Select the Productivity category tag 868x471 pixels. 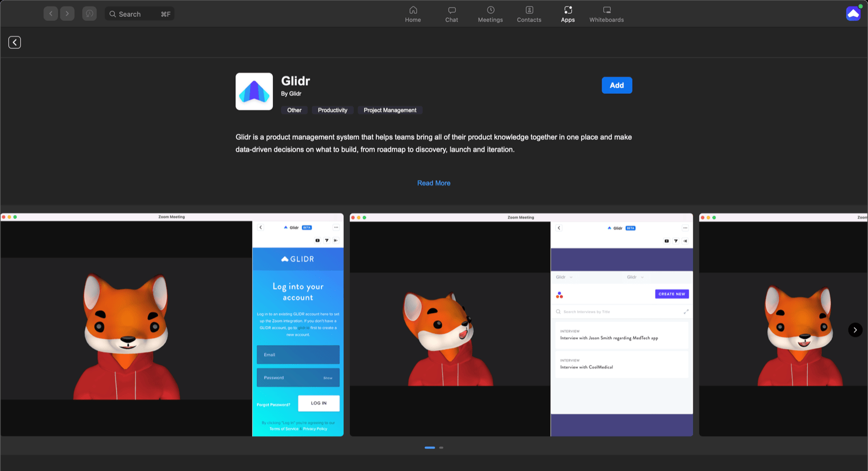(x=333, y=110)
